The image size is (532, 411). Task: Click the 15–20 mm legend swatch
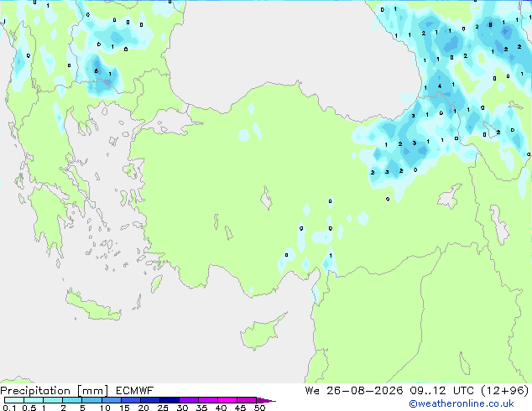(131, 400)
